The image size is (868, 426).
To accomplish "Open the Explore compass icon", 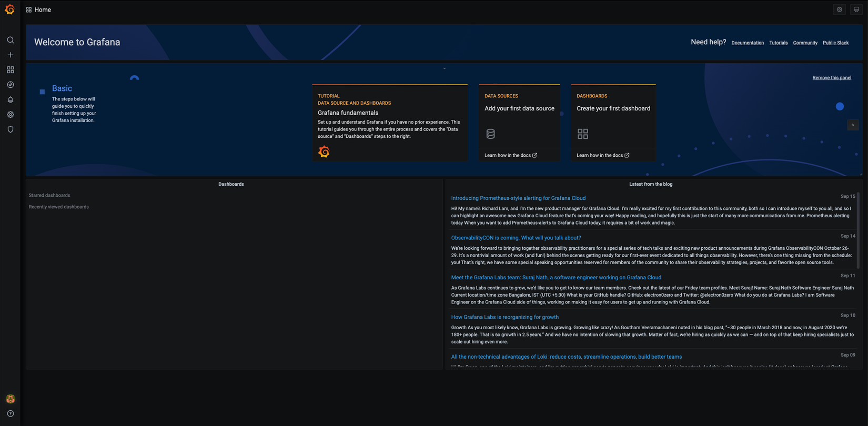I will (x=10, y=85).
